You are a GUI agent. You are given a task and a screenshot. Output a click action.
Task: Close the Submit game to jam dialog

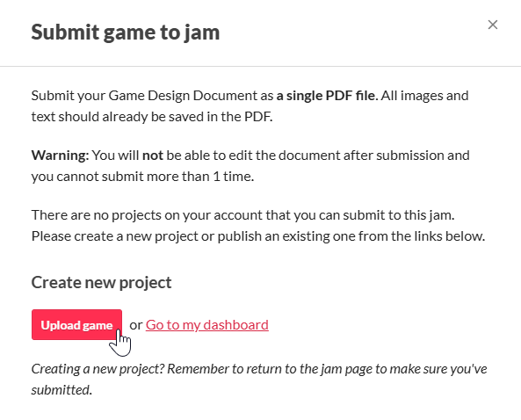[492, 25]
